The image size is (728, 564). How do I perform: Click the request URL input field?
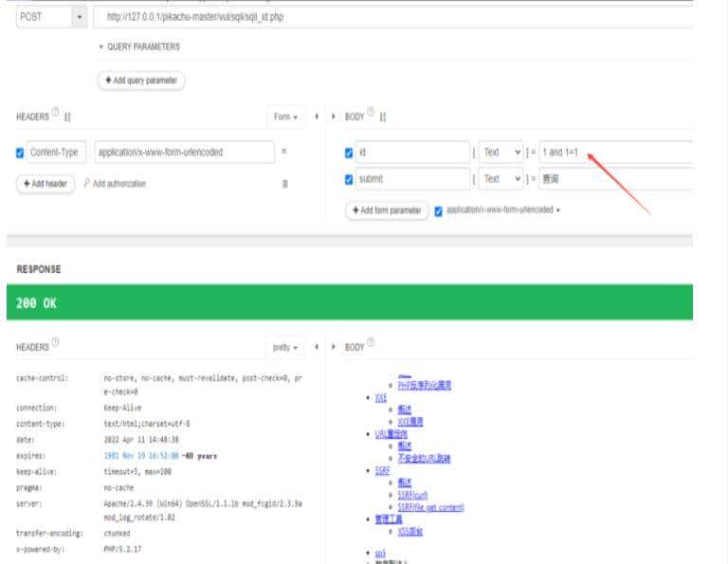pos(392,17)
